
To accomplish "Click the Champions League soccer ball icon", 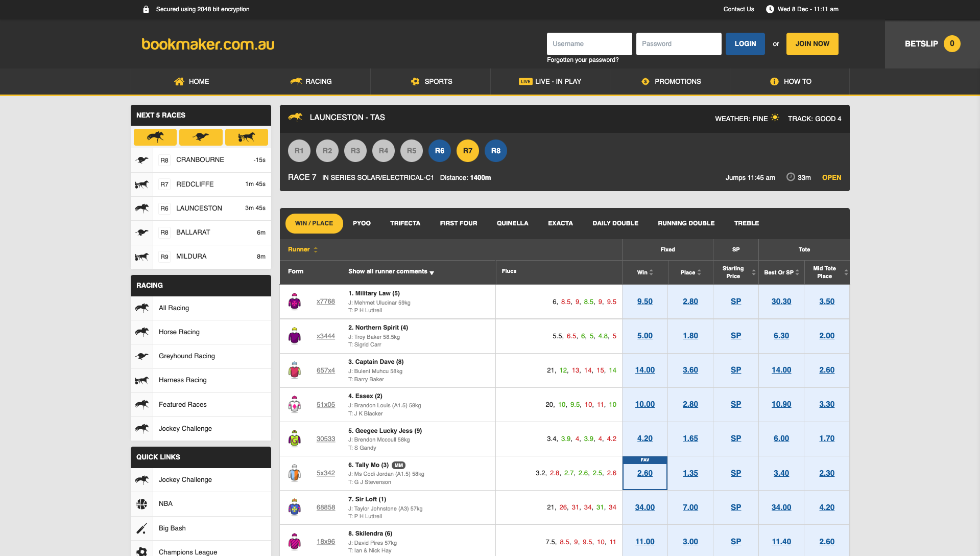I will (x=142, y=551).
